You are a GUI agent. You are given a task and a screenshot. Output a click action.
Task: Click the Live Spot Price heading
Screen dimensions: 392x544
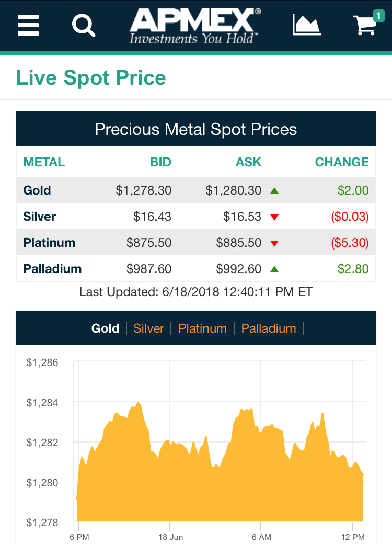point(91,78)
